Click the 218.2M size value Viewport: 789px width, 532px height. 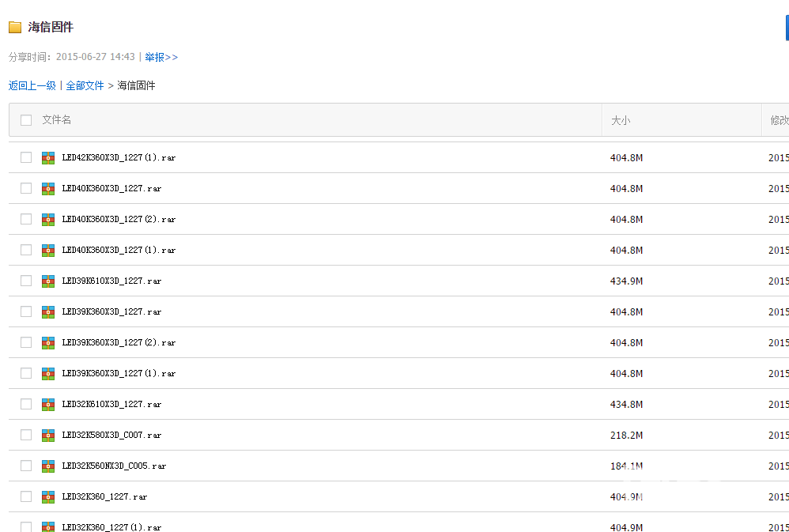(x=626, y=435)
